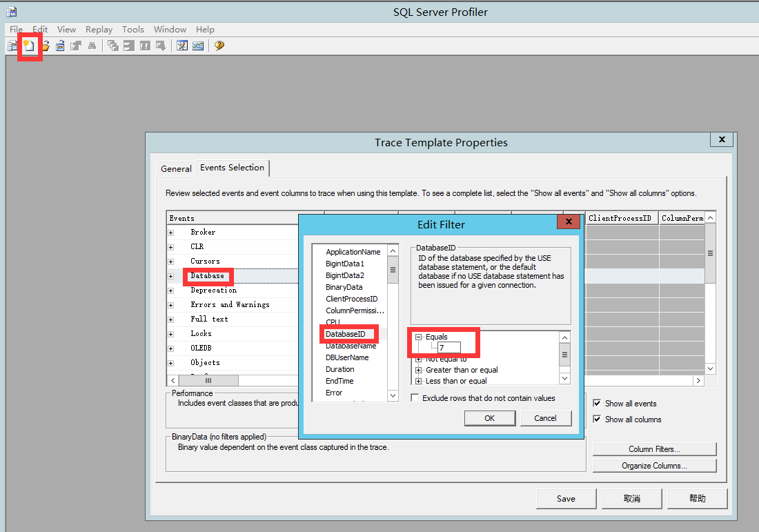Open the Replay menu
The image size is (759, 532).
coord(99,30)
